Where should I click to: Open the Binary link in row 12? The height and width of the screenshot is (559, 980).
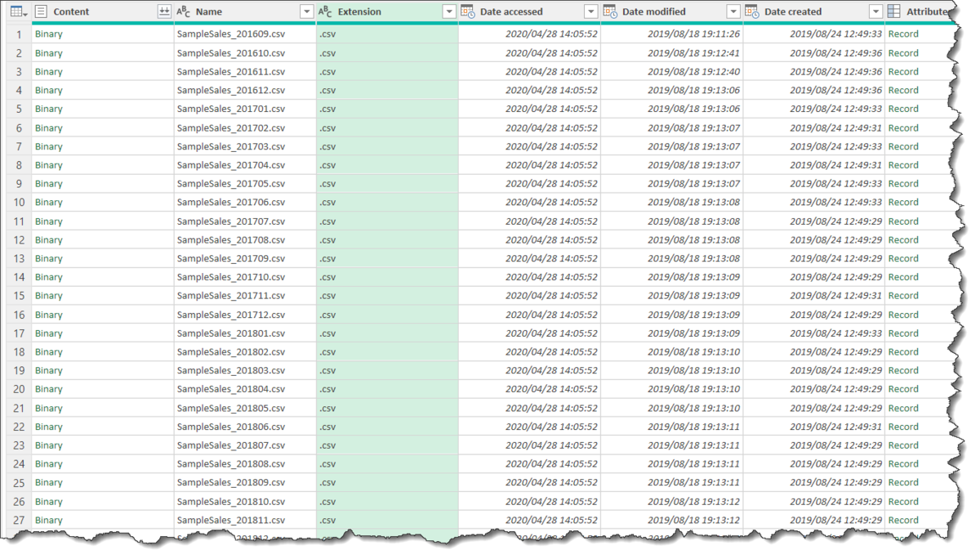click(x=49, y=240)
